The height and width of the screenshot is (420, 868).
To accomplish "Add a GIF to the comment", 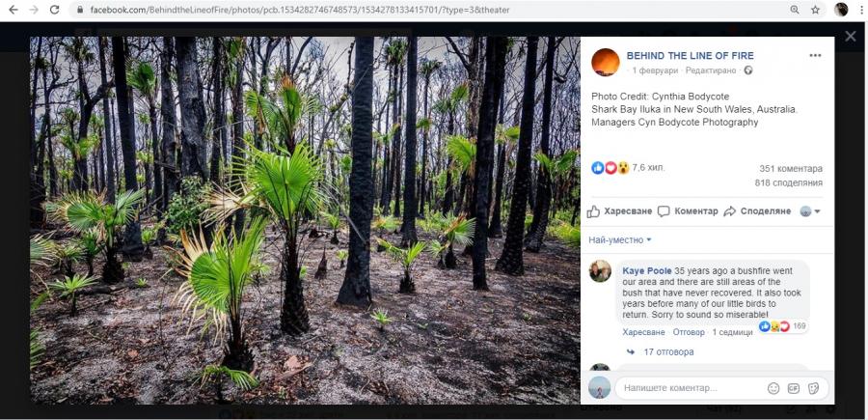I will tap(794, 388).
